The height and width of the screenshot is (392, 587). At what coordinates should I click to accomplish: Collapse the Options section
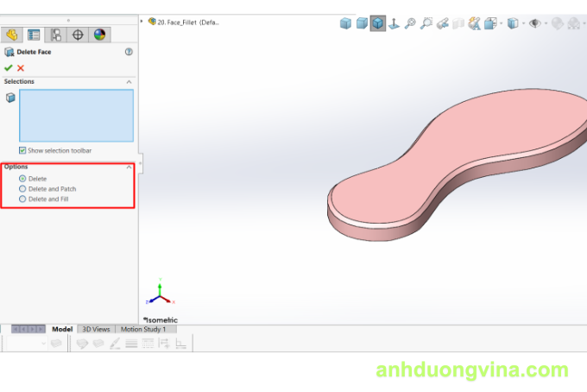pos(129,167)
